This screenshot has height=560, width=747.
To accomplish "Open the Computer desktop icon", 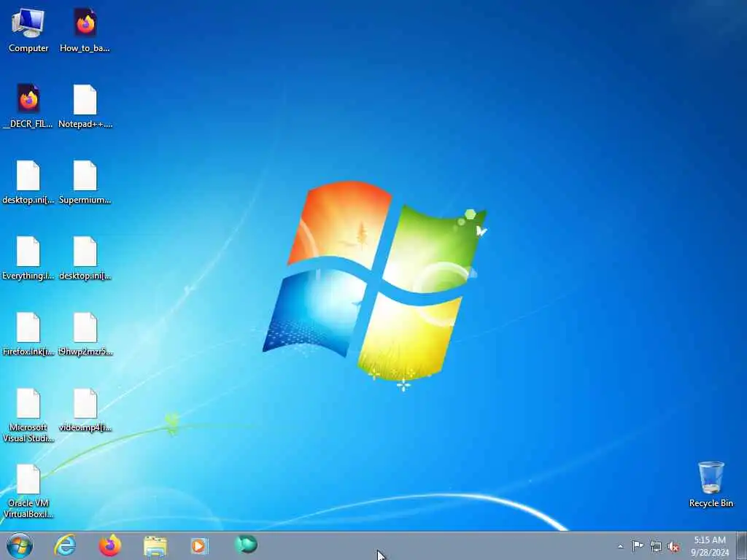I will 28,30.
